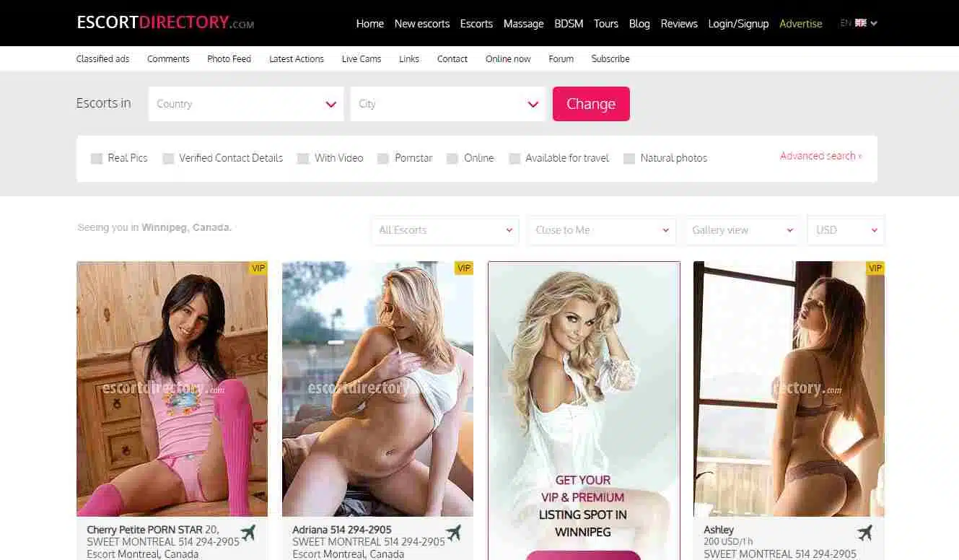Click airplane icon on Ashley listing

click(864, 533)
